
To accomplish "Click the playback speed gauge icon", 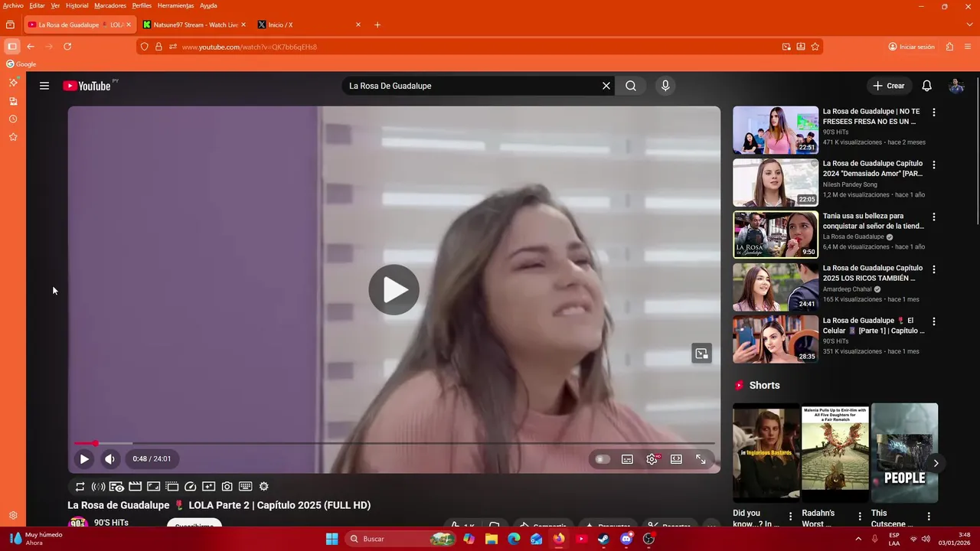I will pos(191,486).
